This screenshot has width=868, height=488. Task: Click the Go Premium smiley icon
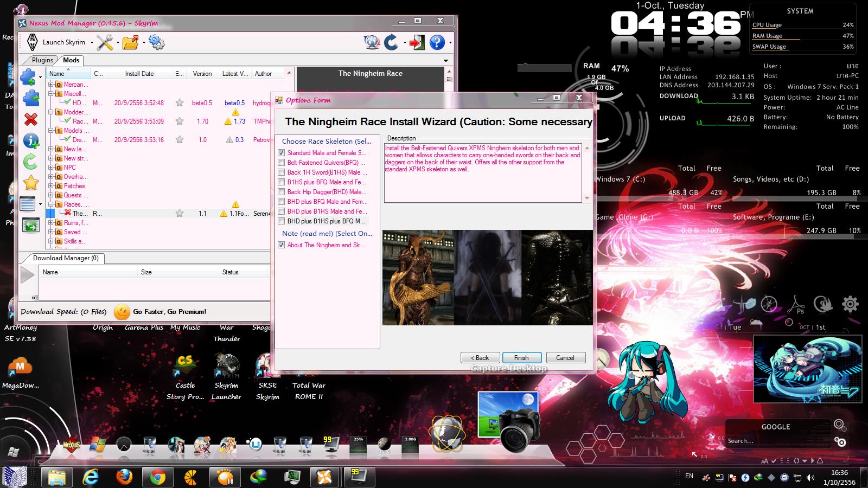[122, 312]
